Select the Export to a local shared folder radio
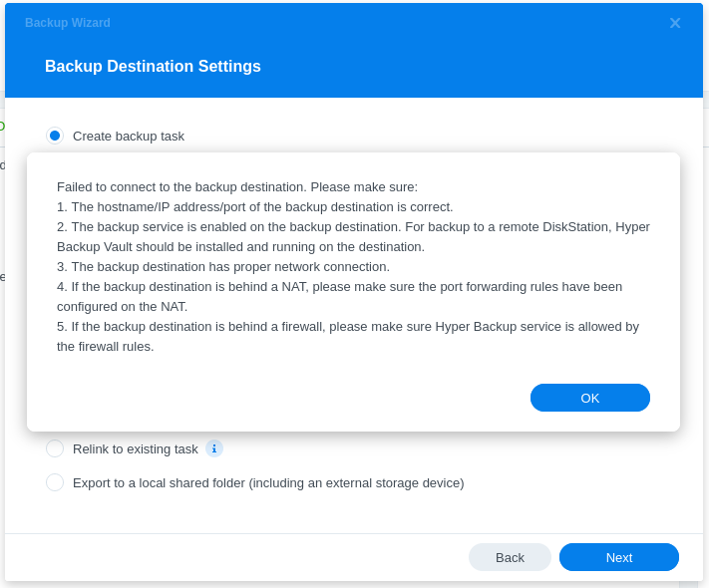 (x=55, y=482)
